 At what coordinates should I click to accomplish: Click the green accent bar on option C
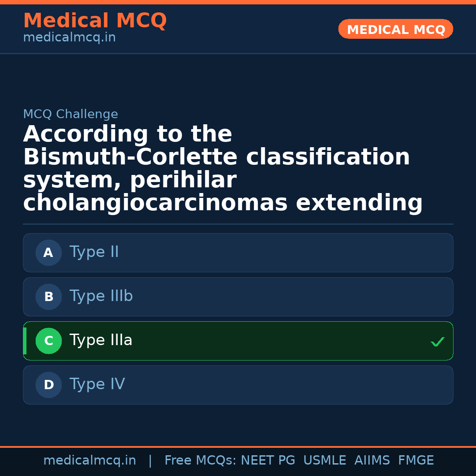(x=25, y=341)
